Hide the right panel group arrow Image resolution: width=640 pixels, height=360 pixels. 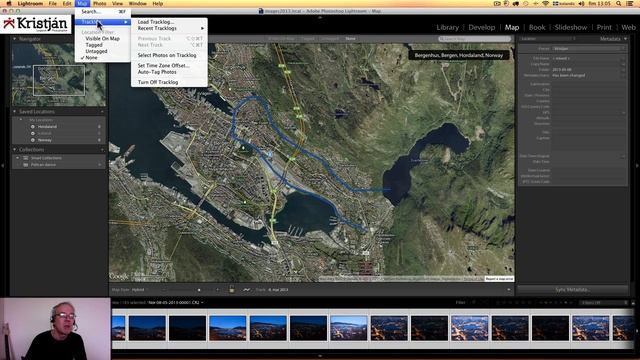(x=637, y=166)
